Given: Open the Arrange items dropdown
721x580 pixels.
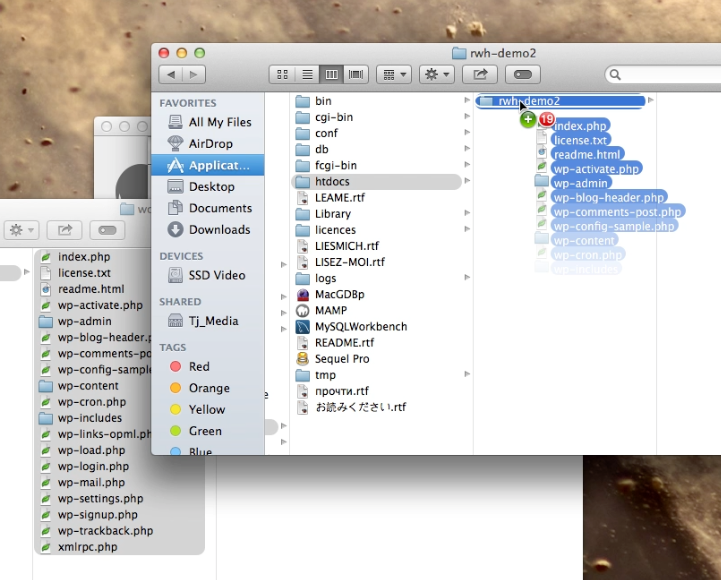Looking at the screenshot, I should 397,74.
